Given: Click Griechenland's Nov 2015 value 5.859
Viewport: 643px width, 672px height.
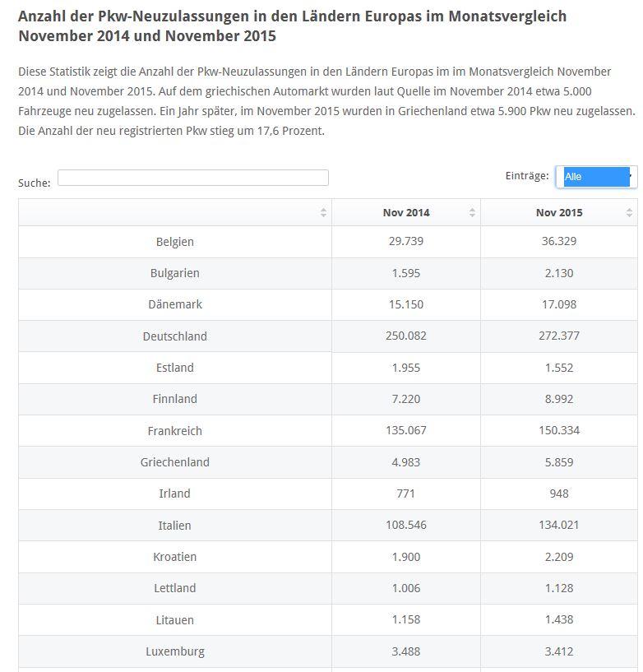Looking at the screenshot, I should (x=559, y=462).
